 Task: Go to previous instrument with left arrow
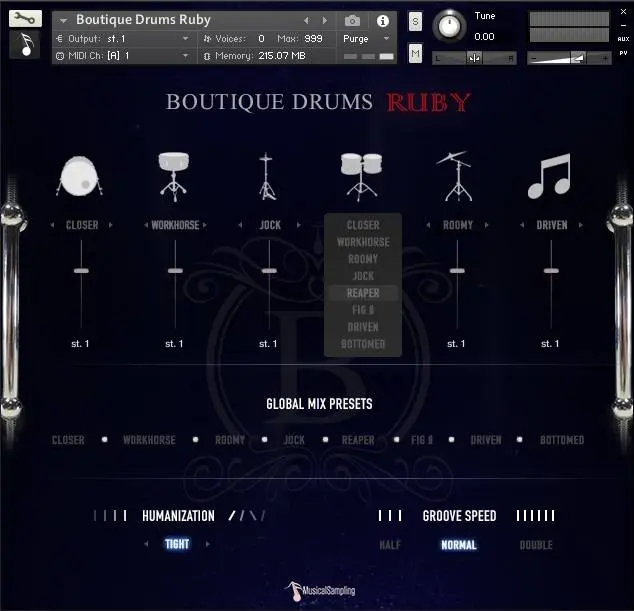coord(306,20)
